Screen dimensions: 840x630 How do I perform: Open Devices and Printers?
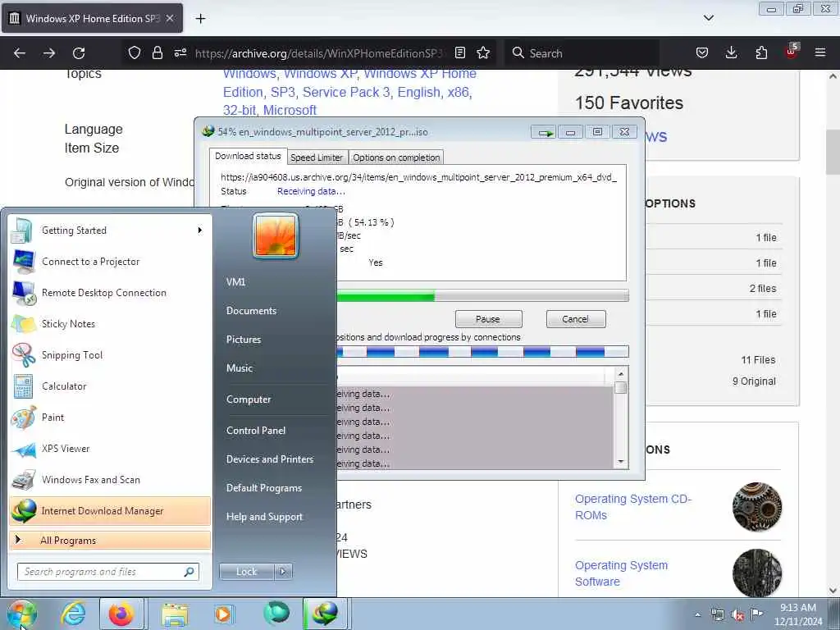[270, 459]
